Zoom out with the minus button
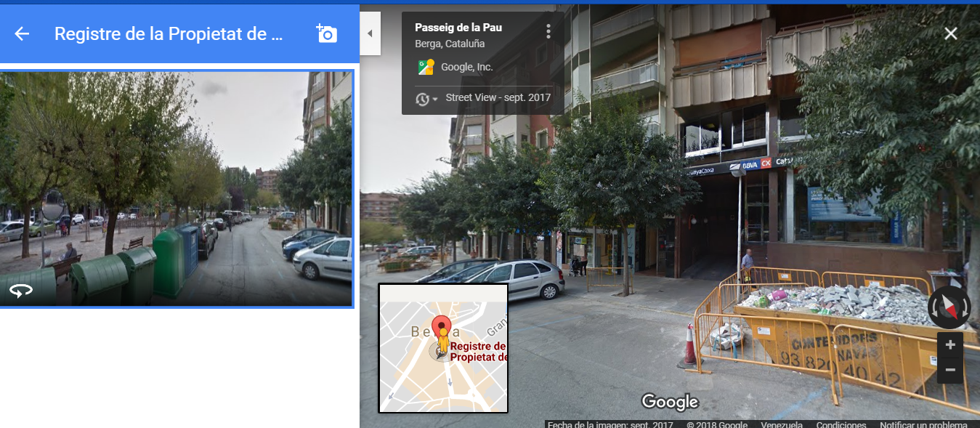 [950, 370]
